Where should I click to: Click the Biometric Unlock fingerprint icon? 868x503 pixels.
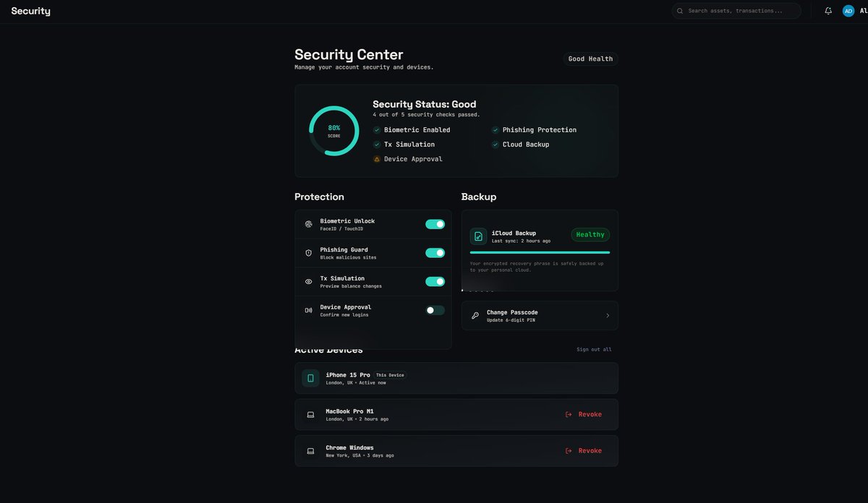pos(309,224)
